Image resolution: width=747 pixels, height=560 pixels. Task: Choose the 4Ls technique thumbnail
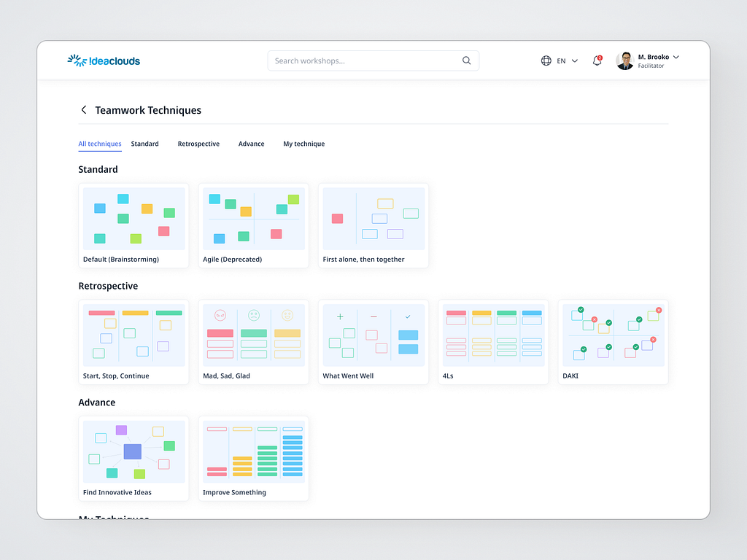pos(494,335)
